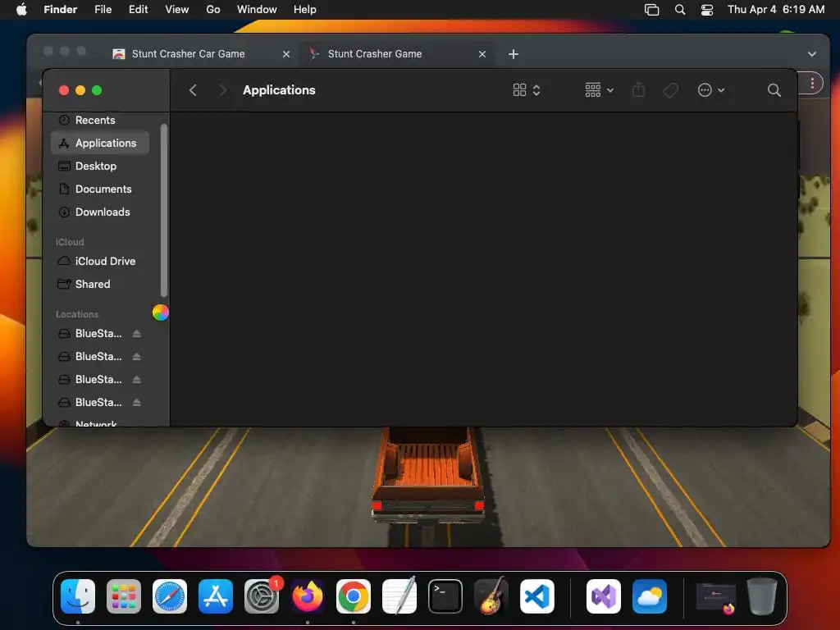Open the minimized window thumbnail in the Dock
The image size is (840, 630).
715,597
